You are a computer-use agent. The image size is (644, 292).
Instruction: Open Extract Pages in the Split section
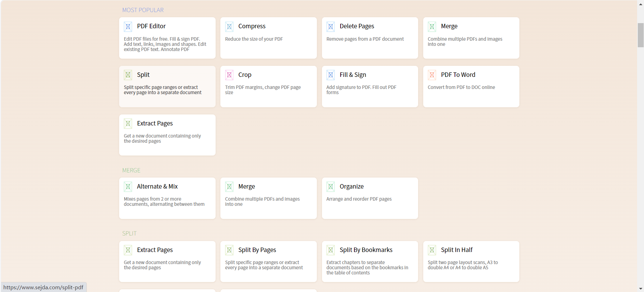[155, 250]
